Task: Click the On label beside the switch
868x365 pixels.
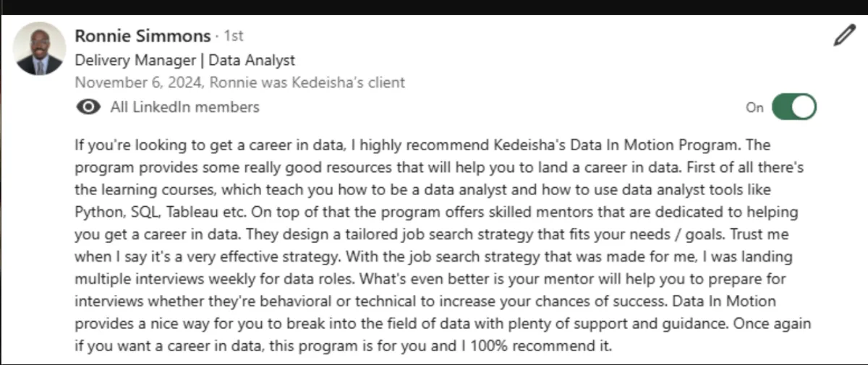Action: [754, 108]
